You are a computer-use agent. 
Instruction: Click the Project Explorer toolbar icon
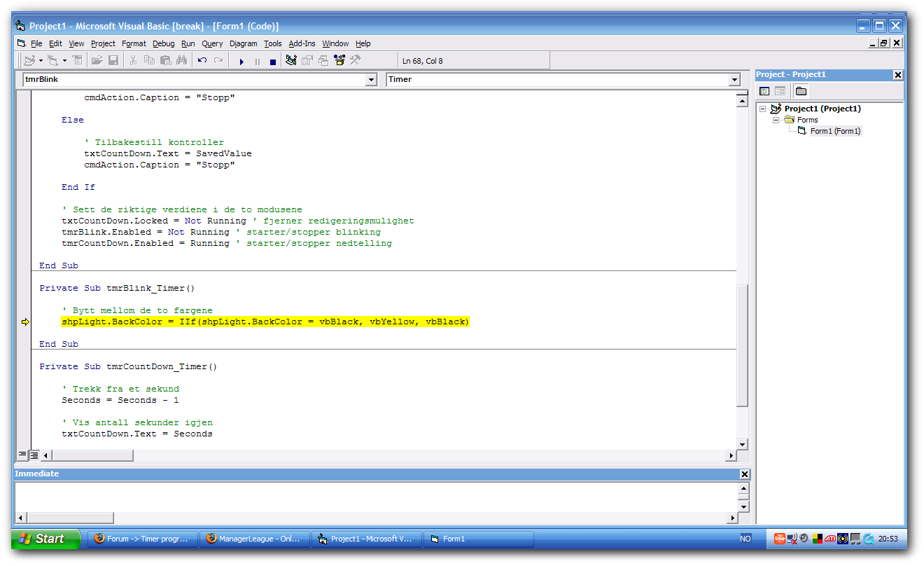(291, 61)
